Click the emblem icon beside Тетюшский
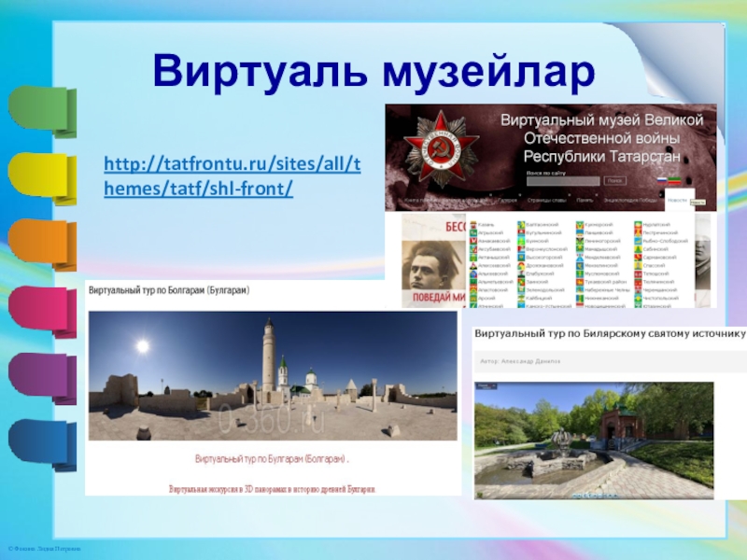The width and height of the screenshot is (747, 560). (639, 273)
